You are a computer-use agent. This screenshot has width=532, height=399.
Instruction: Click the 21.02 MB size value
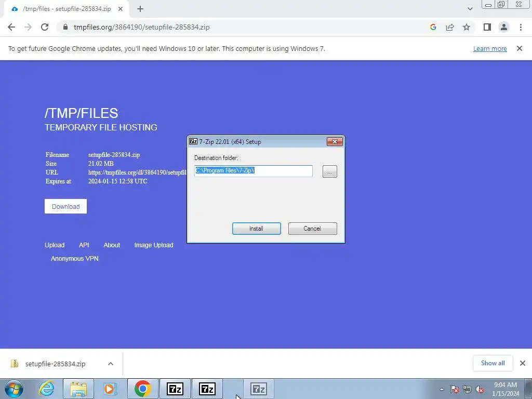pos(101,164)
